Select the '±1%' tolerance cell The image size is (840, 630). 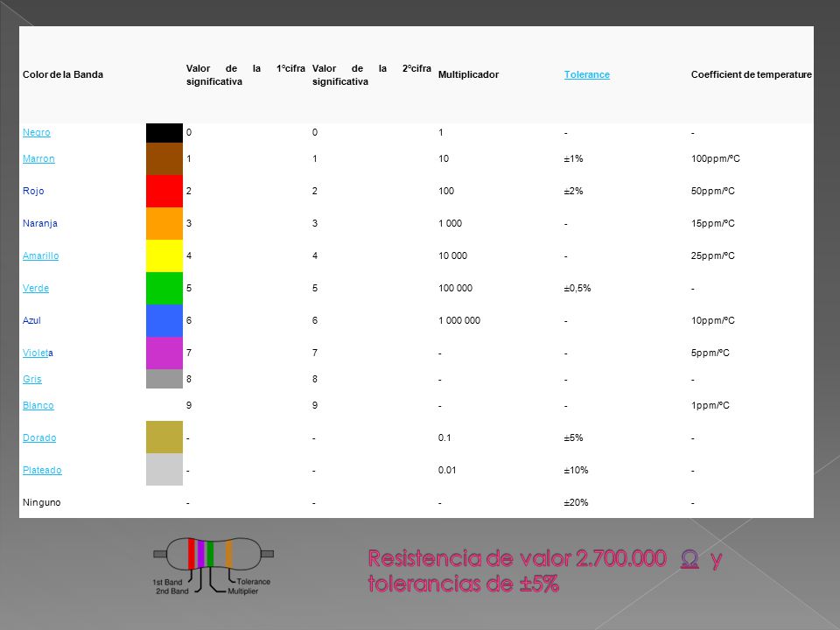coord(573,158)
